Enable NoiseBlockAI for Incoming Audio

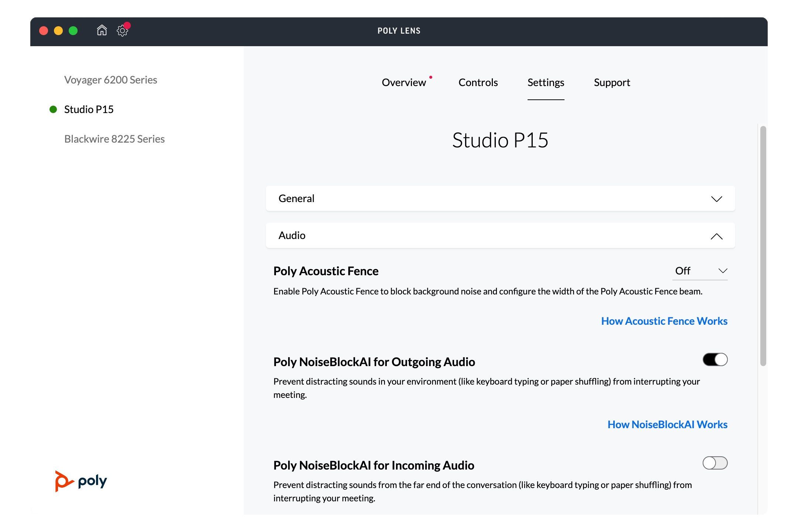click(x=715, y=463)
